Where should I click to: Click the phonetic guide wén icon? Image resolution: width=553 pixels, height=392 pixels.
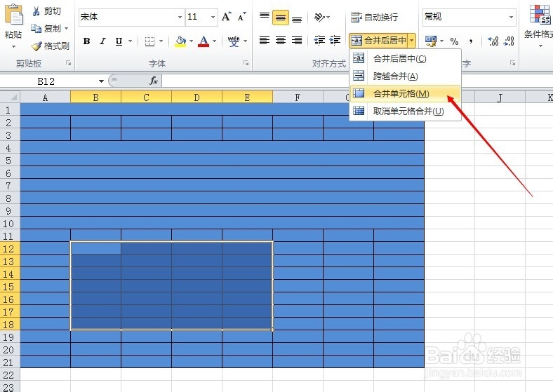[x=234, y=41]
